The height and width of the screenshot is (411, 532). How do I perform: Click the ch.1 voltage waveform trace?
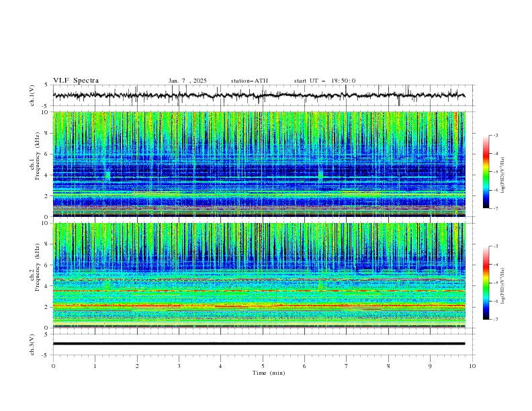click(259, 95)
